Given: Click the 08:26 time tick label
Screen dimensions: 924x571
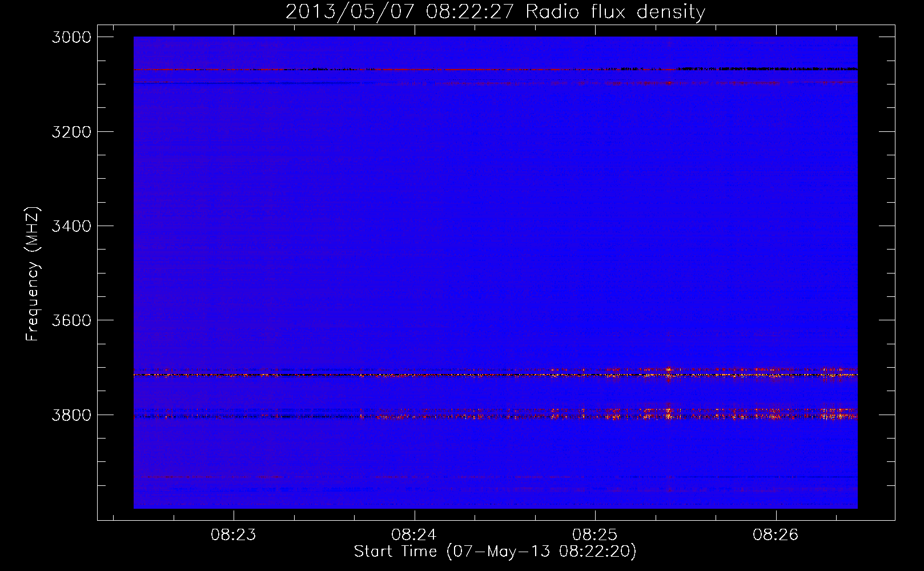Looking at the screenshot, I should (x=776, y=535).
